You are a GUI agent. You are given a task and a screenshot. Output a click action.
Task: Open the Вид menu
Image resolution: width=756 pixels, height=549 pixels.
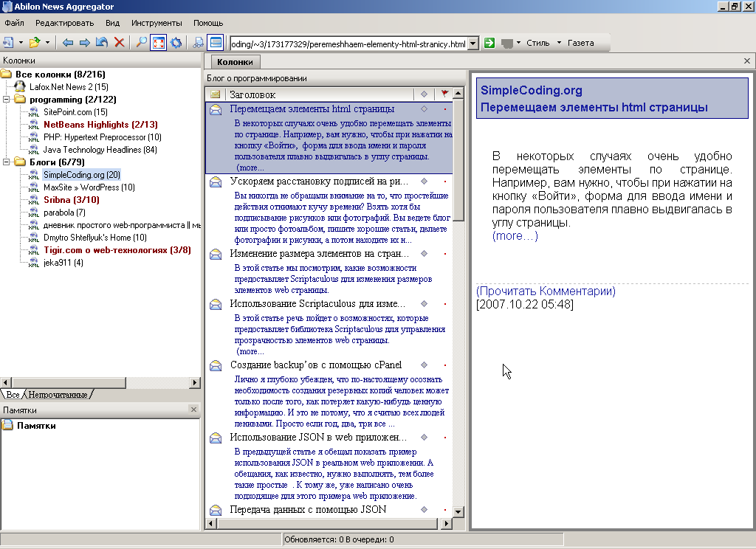pyautogui.click(x=112, y=23)
